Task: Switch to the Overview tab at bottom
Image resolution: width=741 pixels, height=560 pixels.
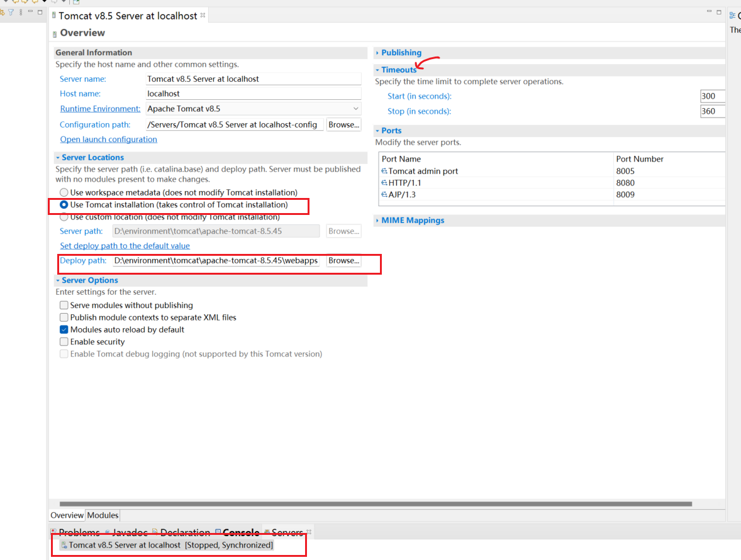Action: (x=67, y=515)
